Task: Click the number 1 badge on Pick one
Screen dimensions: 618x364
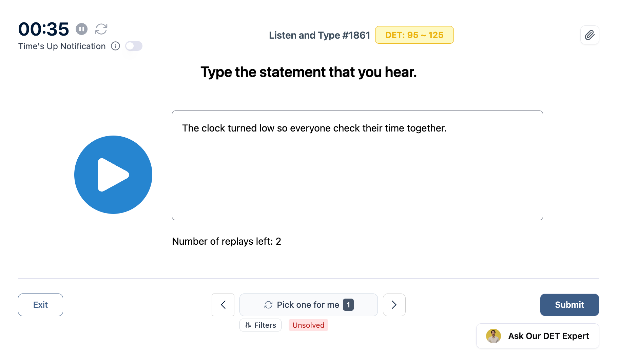Action: tap(348, 305)
